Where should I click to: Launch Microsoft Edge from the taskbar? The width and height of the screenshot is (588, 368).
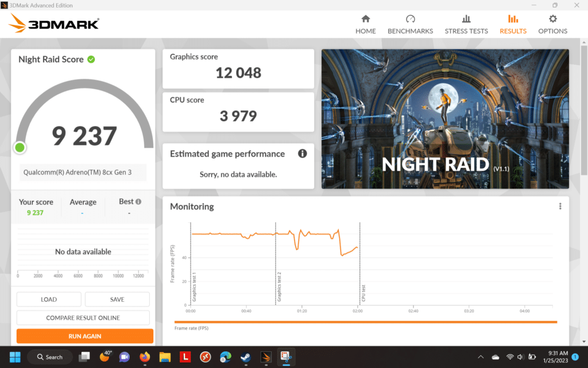(225, 356)
